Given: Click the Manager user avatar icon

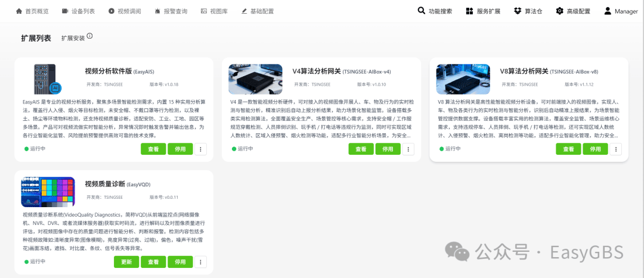Looking at the screenshot, I should tap(608, 11).
